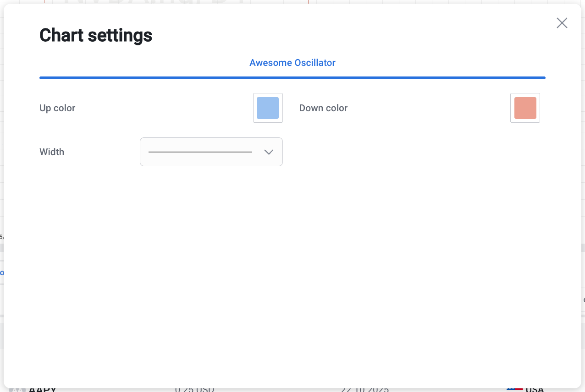Click the AAPY logo icon at bottom-left

(x=18, y=390)
